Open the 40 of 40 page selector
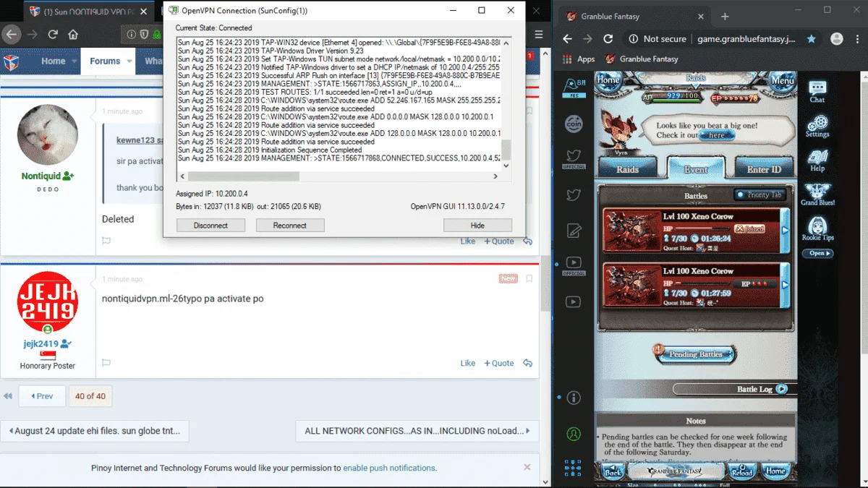The width and height of the screenshot is (868, 488). tap(90, 396)
